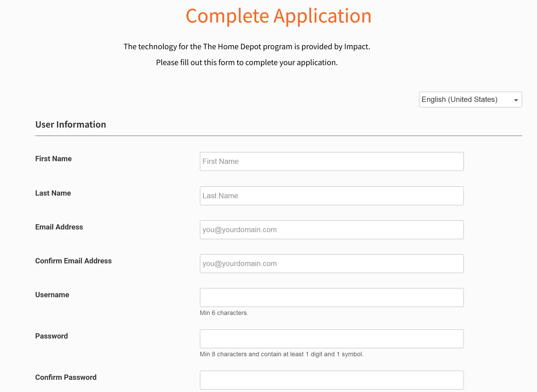The width and height of the screenshot is (537, 392).
Task: Click the Password input field
Action: (332, 339)
